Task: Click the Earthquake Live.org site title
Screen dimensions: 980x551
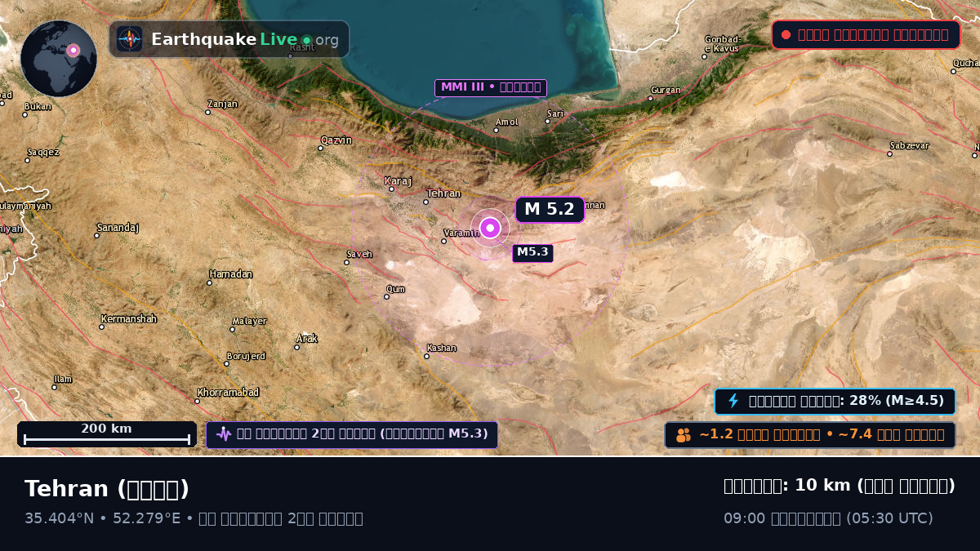Action: coord(245,40)
